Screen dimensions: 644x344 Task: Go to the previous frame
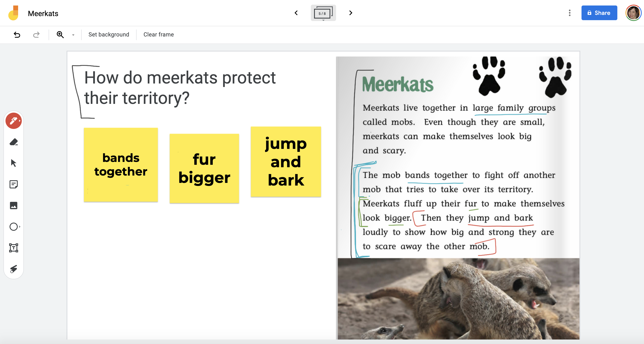pyautogui.click(x=296, y=13)
